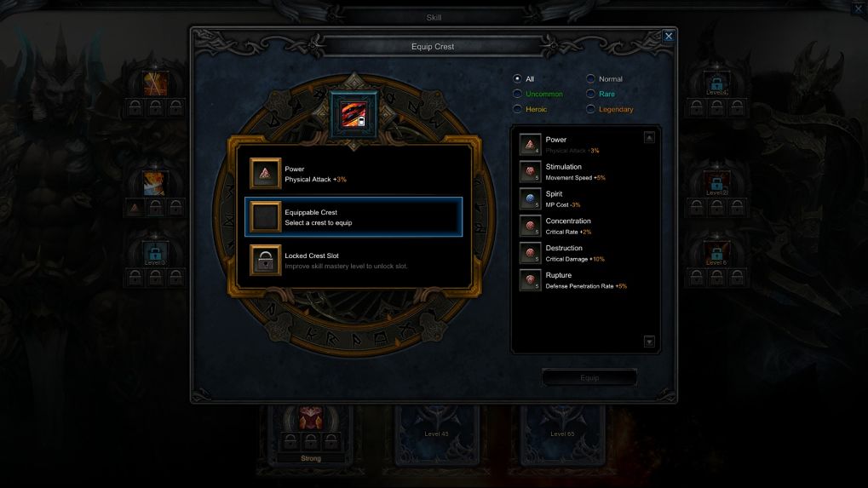
Task: Select the Stimulation crest icon
Action: click(x=530, y=171)
